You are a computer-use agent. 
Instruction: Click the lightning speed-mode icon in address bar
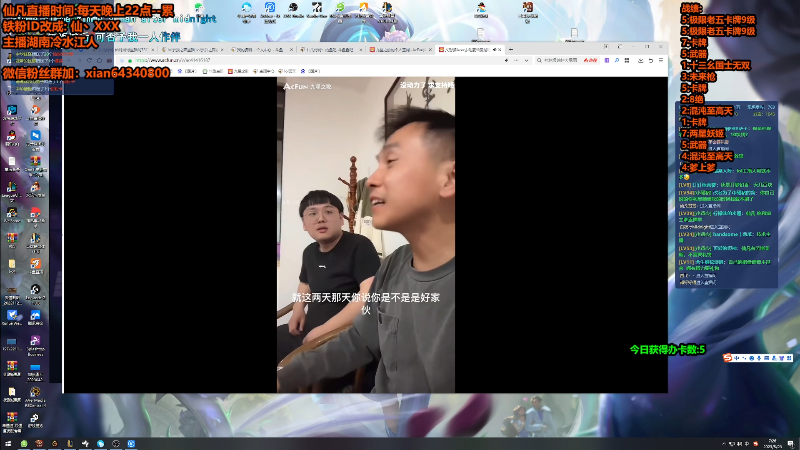click(506, 60)
